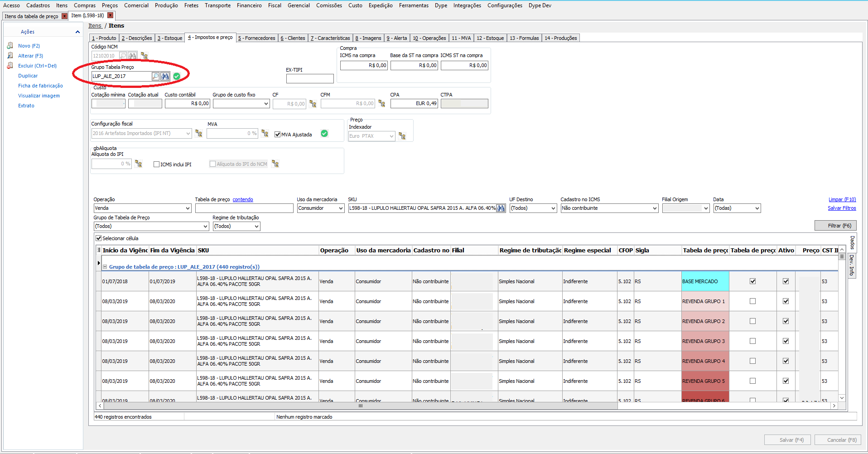This screenshot has height=454, width=868.
Task: Click the icon beside the Indexador dropdown
Action: (402, 136)
